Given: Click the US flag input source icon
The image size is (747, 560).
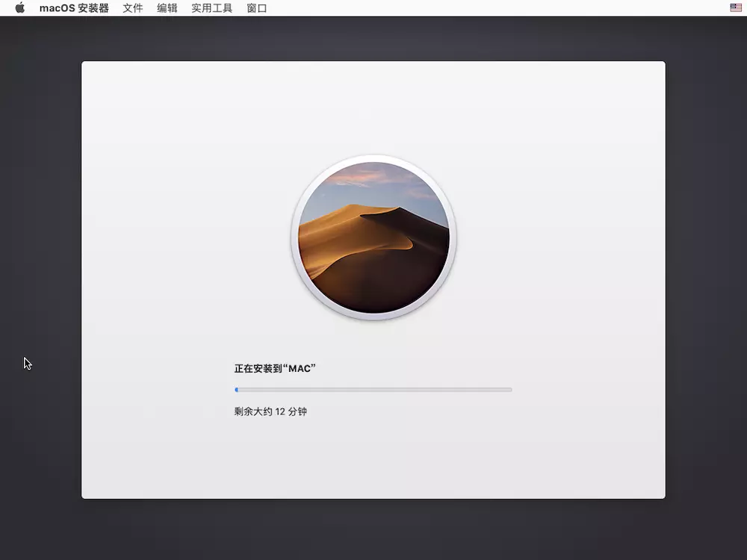Looking at the screenshot, I should [736, 7].
